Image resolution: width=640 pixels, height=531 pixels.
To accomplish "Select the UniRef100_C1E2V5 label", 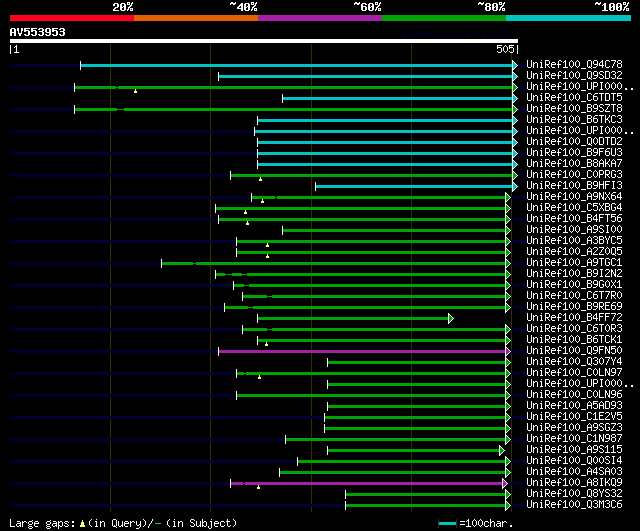I will pyautogui.click(x=574, y=417).
